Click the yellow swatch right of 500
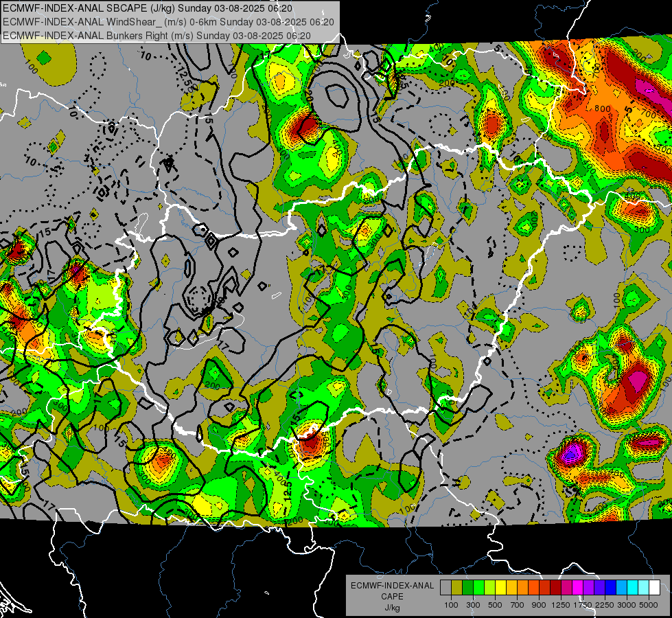The image size is (672, 618). point(500,588)
